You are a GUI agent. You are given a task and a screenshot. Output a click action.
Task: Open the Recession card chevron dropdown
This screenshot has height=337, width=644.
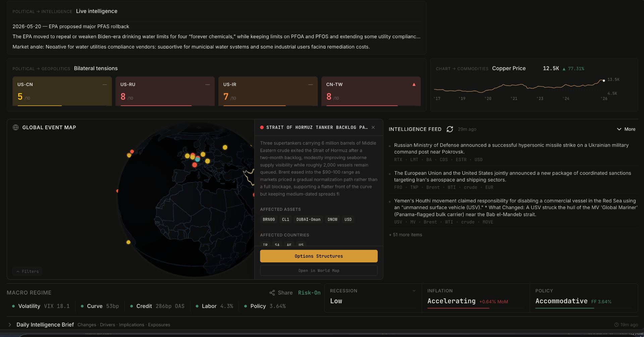tap(414, 291)
